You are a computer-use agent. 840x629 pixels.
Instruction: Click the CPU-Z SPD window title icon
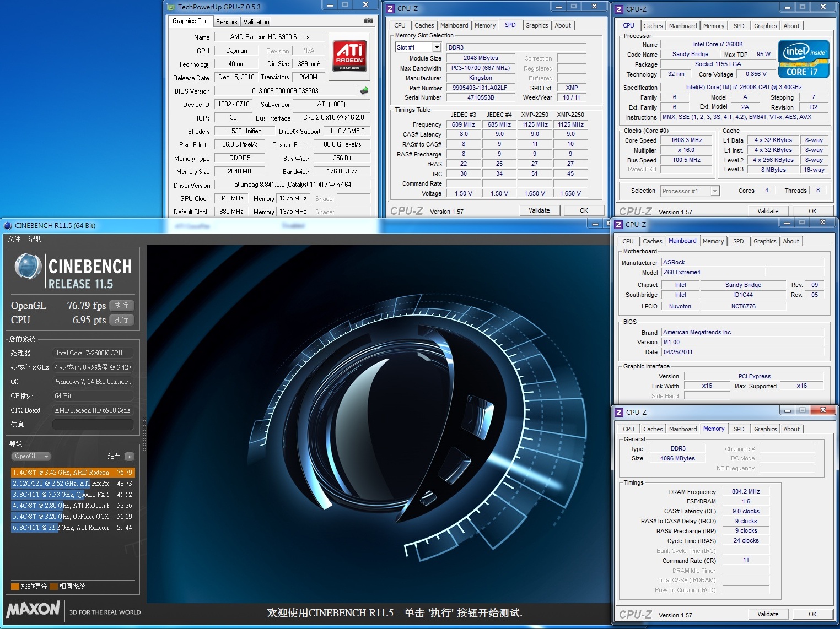click(x=390, y=8)
